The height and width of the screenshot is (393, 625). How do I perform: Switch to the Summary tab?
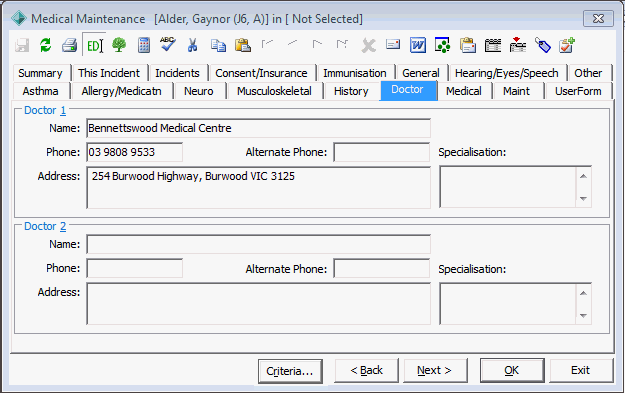tap(41, 73)
